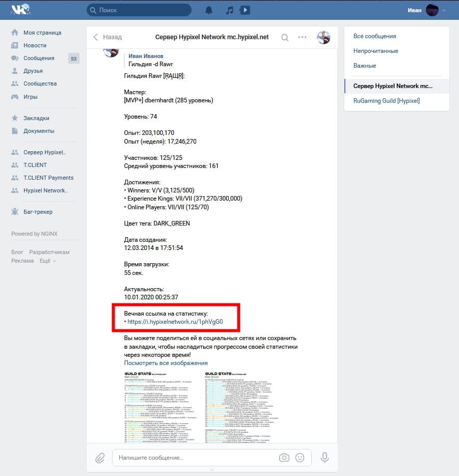Attach a file using the paperclip icon
The height and width of the screenshot is (476, 459).
click(100, 458)
